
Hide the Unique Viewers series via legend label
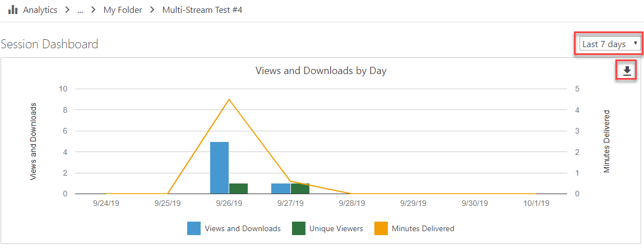click(x=336, y=228)
